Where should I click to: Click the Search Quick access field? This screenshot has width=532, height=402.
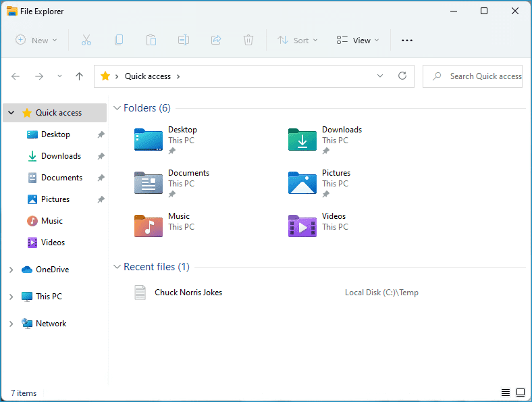pos(473,76)
